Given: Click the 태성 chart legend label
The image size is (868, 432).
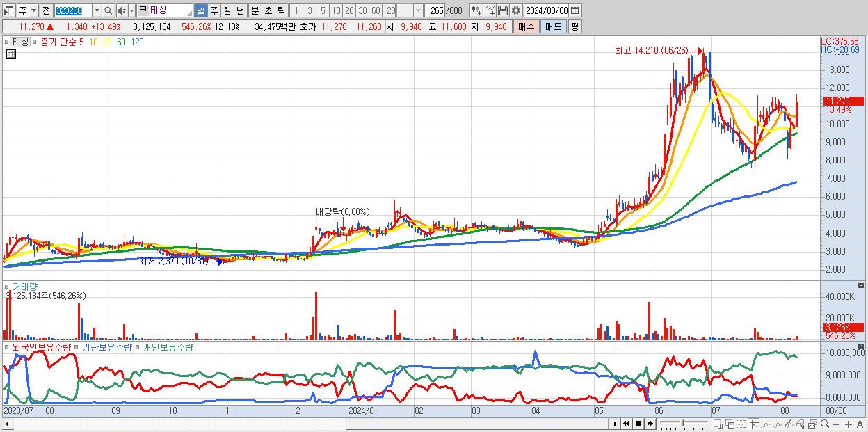Looking at the screenshot, I should point(20,42).
